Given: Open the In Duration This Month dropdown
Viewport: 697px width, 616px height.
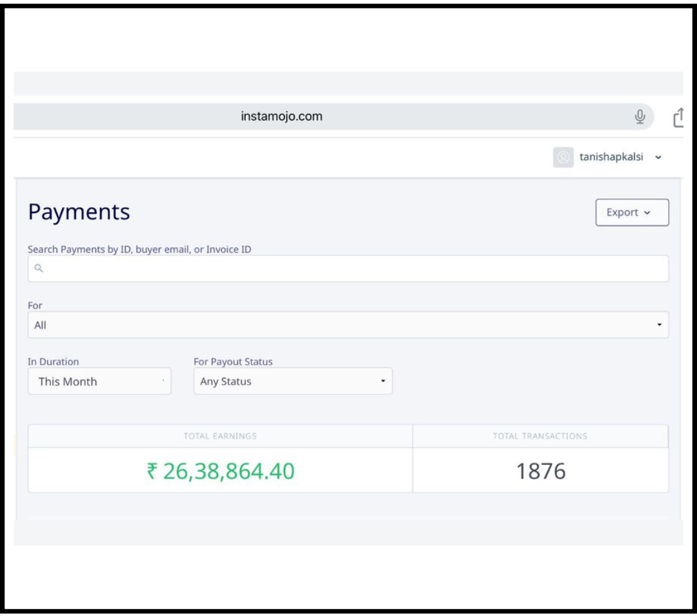Looking at the screenshot, I should coord(99,381).
